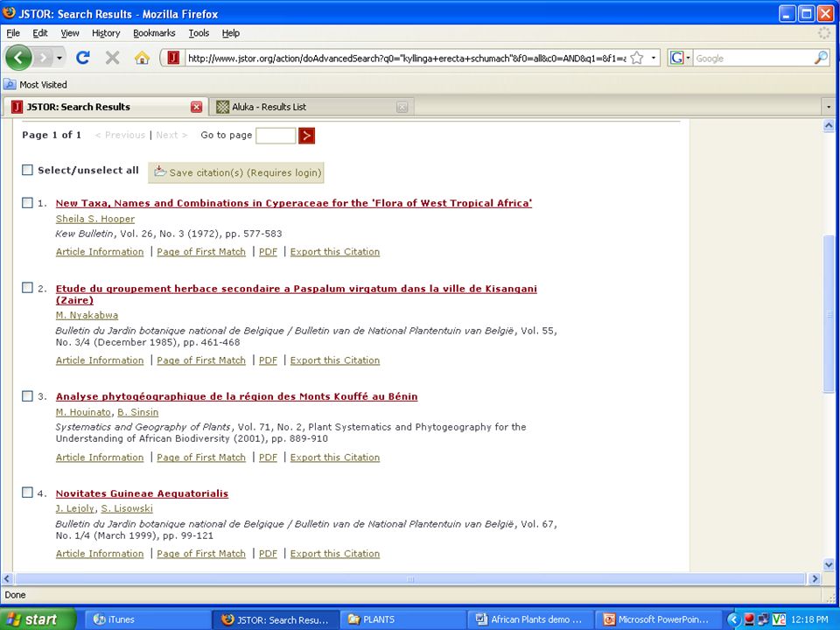Click the vertical scrollbar up arrow
The width and height of the screenshot is (840, 630).
point(829,126)
